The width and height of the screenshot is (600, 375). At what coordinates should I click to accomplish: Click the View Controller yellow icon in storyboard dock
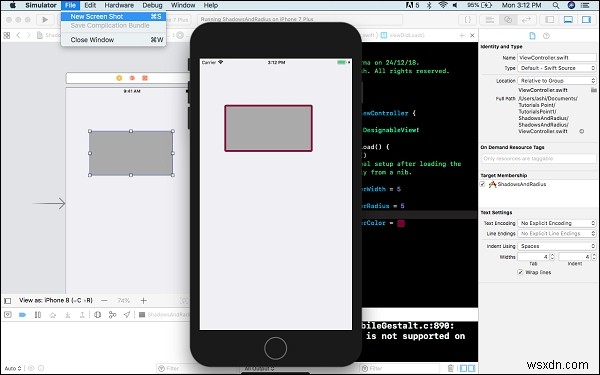pos(119,78)
